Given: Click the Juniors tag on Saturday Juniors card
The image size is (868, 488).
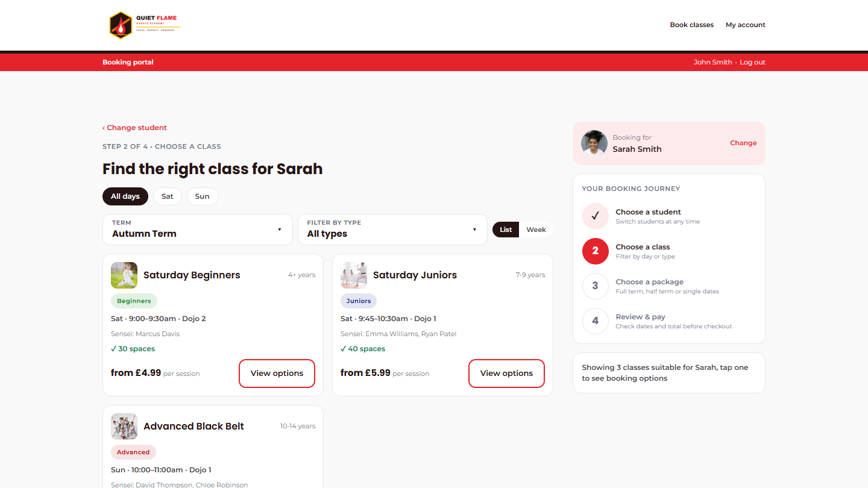Looking at the screenshot, I should point(359,301).
